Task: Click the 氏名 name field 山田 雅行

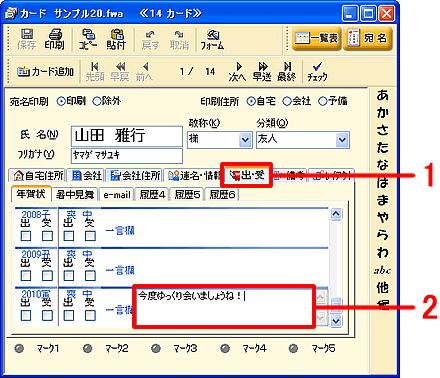Action: (x=127, y=136)
